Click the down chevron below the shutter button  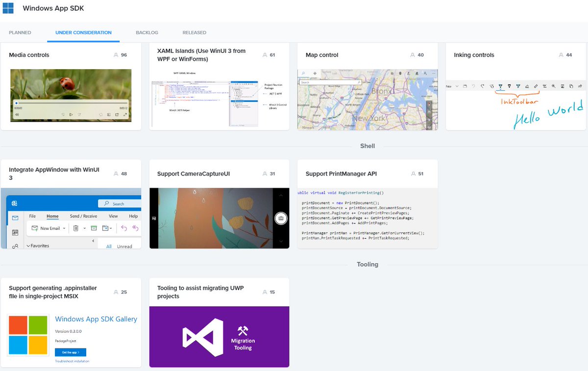point(281,241)
